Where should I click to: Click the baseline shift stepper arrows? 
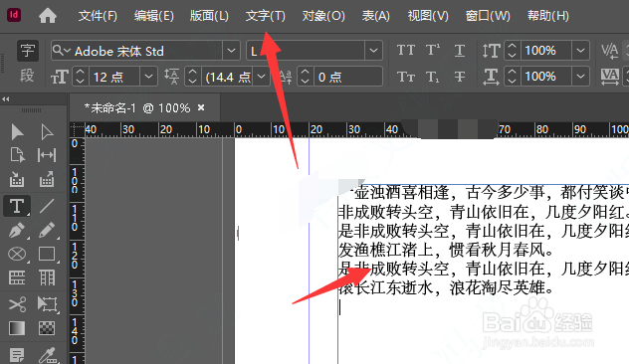[305, 77]
